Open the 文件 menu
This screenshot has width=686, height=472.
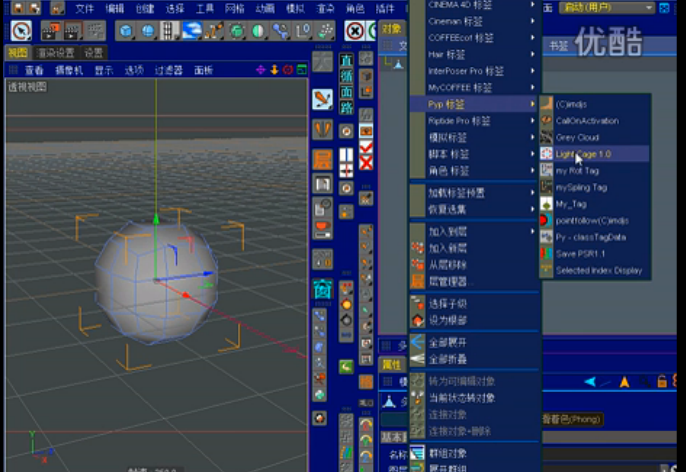pyautogui.click(x=84, y=8)
